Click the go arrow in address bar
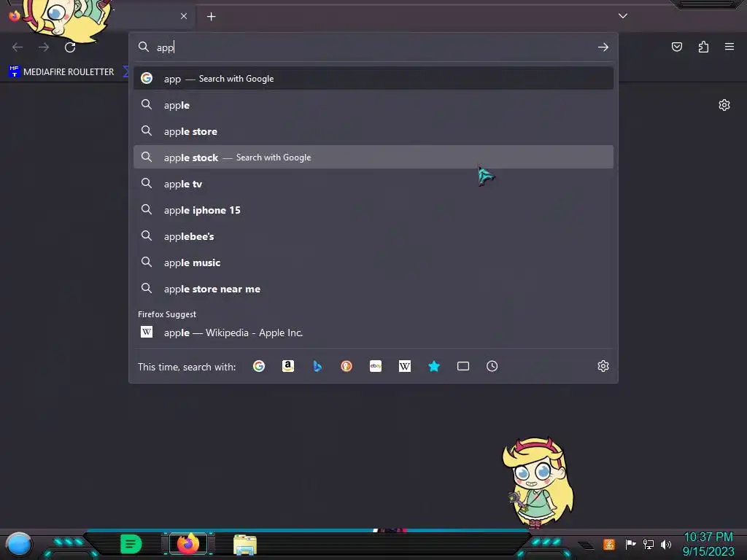 click(603, 47)
